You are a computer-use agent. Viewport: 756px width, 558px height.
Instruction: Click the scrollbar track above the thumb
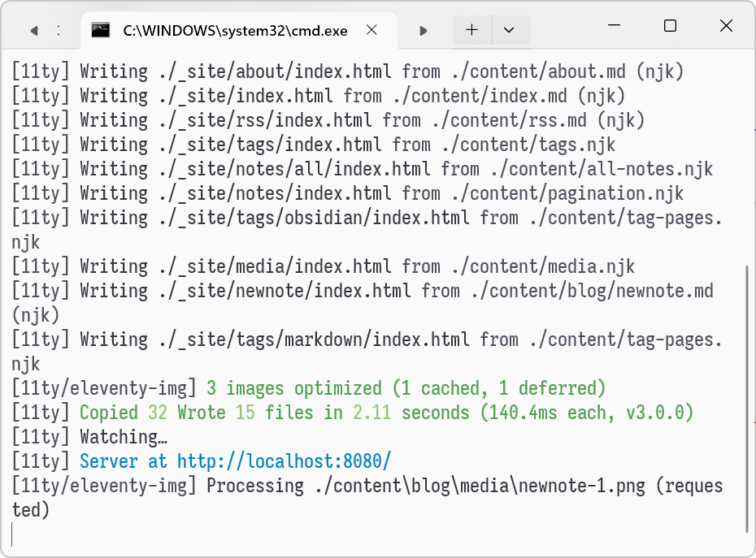pyautogui.click(x=748, y=159)
